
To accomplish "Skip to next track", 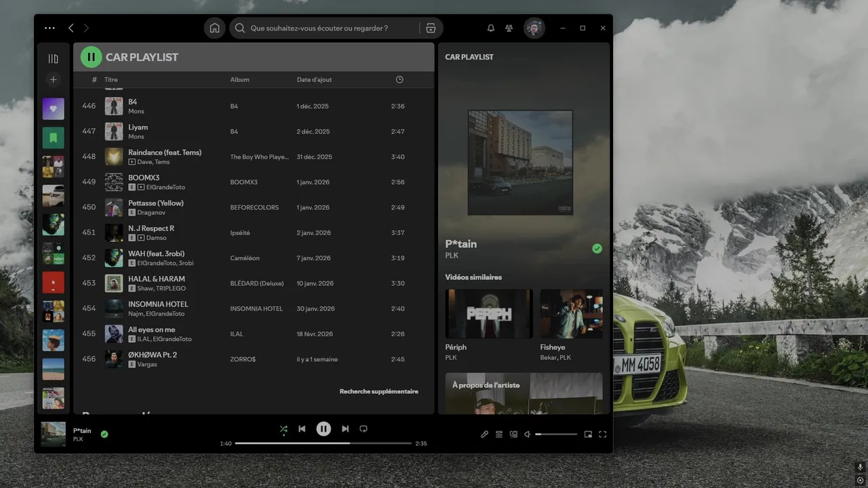I will pos(345,429).
